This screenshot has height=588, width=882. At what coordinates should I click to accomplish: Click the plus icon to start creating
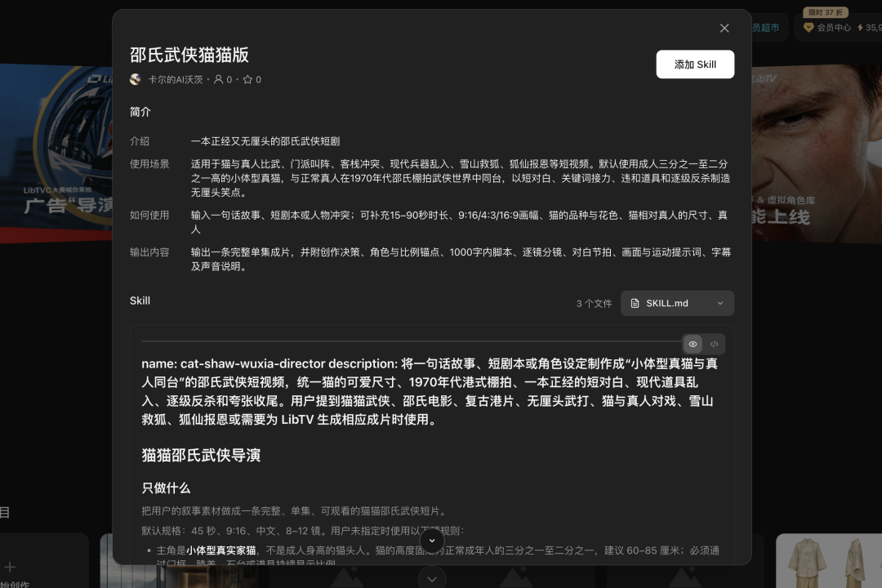tap(10, 567)
